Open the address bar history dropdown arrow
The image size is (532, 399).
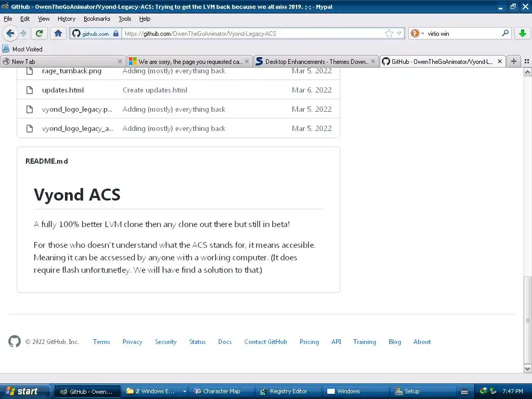tap(400, 33)
